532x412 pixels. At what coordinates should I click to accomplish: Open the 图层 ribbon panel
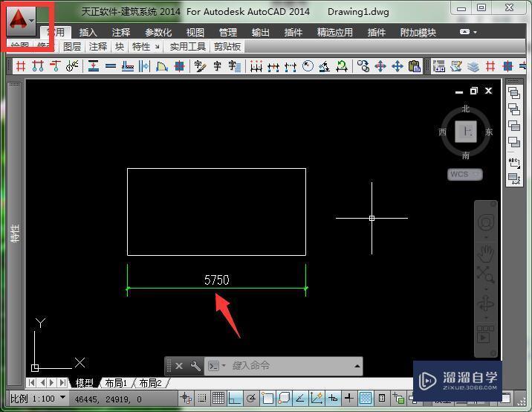click(x=72, y=46)
